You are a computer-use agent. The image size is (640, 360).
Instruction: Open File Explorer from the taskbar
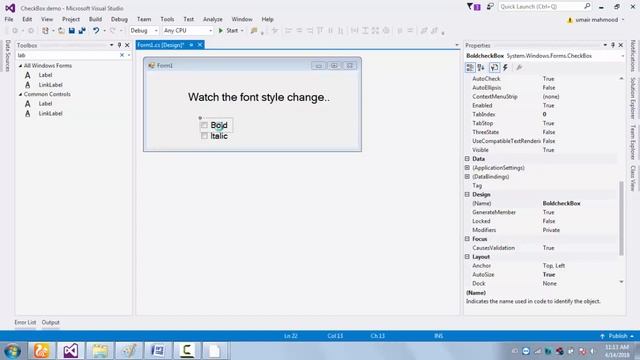[100, 351]
